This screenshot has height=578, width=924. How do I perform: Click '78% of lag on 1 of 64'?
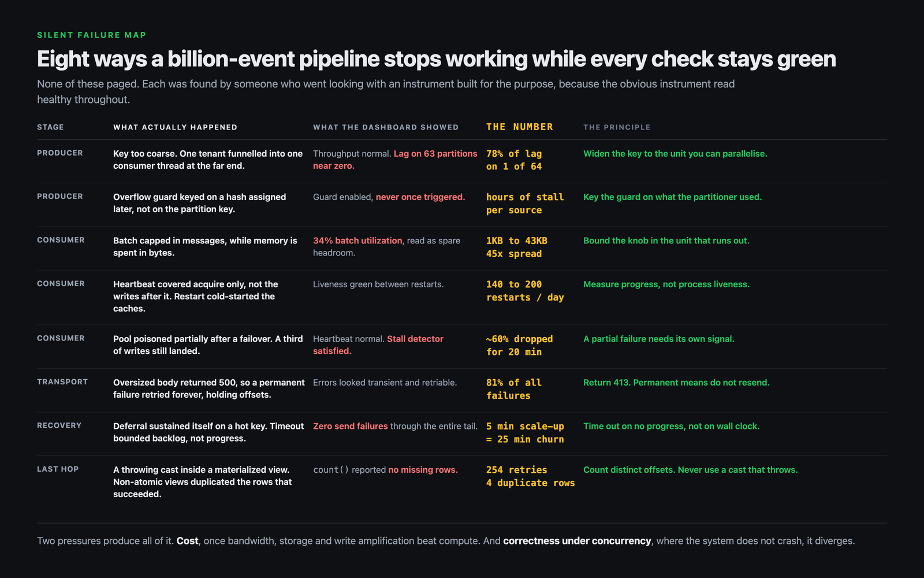click(514, 160)
